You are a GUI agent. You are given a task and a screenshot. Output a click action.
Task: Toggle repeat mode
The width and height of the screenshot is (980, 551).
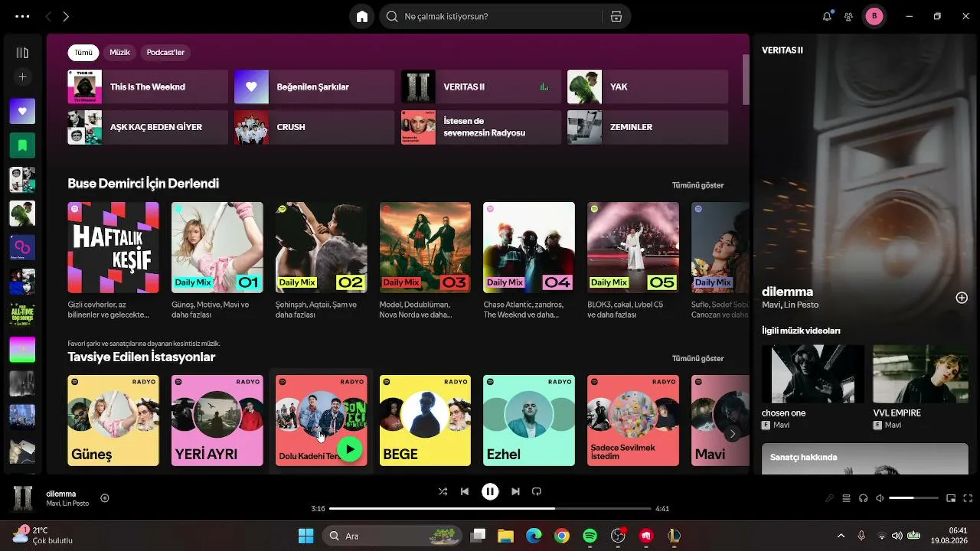click(x=537, y=491)
